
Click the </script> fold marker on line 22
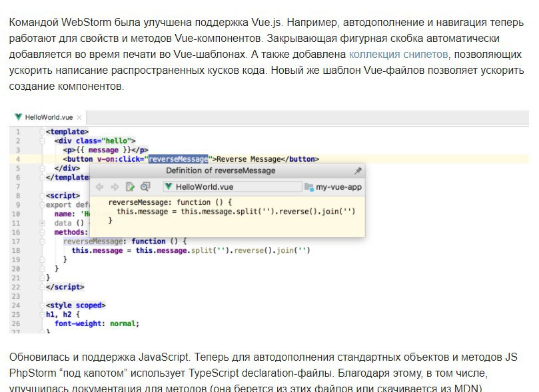coord(42,287)
